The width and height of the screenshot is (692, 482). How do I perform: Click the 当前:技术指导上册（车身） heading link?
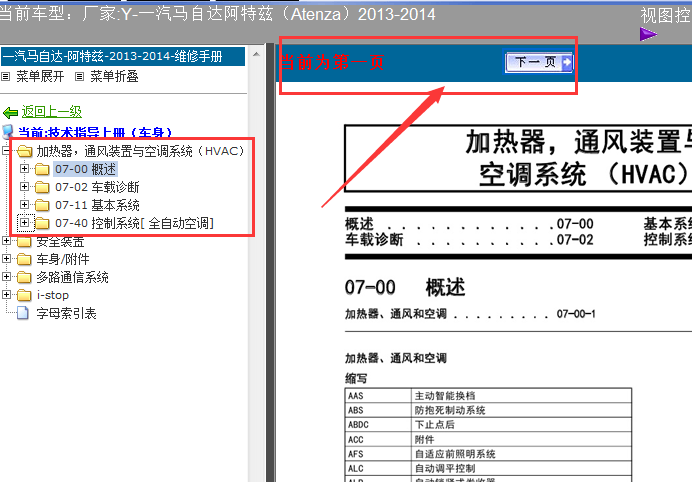[95, 132]
